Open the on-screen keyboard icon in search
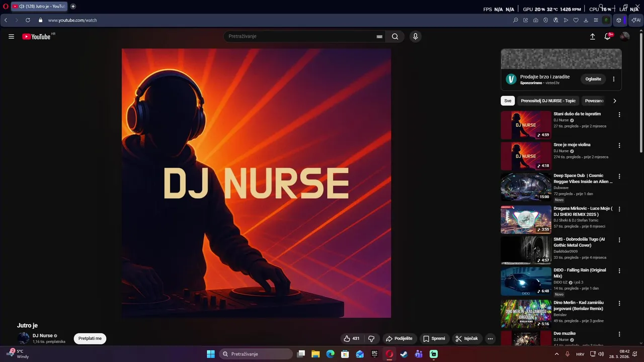Image resolution: width=644 pixels, height=362 pixels. click(379, 36)
